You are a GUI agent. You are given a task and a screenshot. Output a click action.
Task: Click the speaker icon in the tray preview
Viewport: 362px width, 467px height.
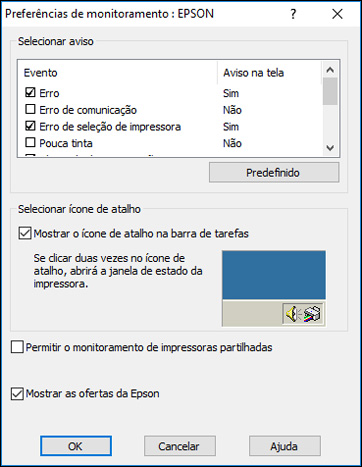tap(293, 314)
